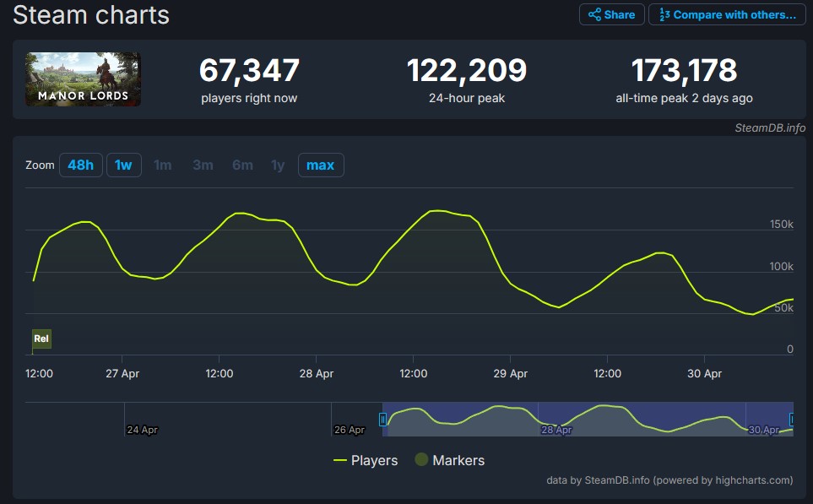The height and width of the screenshot is (504, 813).
Task: Set chart zoom to 1w
Action: [123, 165]
